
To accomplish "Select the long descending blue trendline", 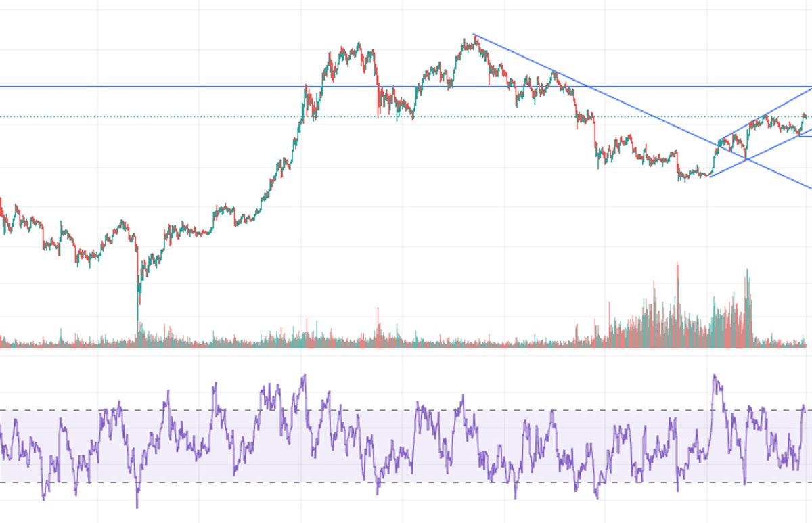I will [x=650, y=115].
